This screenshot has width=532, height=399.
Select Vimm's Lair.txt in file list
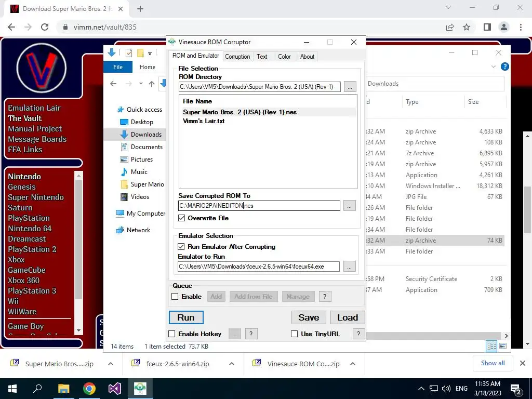click(x=204, y=121)
